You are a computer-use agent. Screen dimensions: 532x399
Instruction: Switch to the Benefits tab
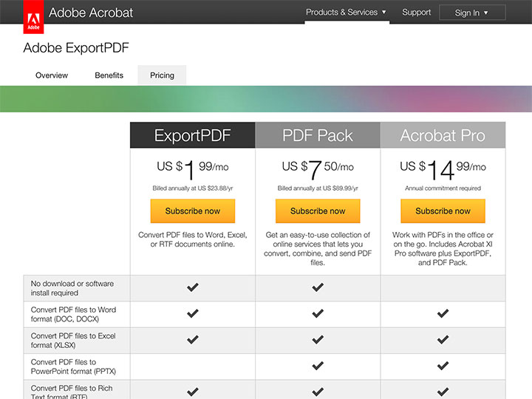point(109,75)
